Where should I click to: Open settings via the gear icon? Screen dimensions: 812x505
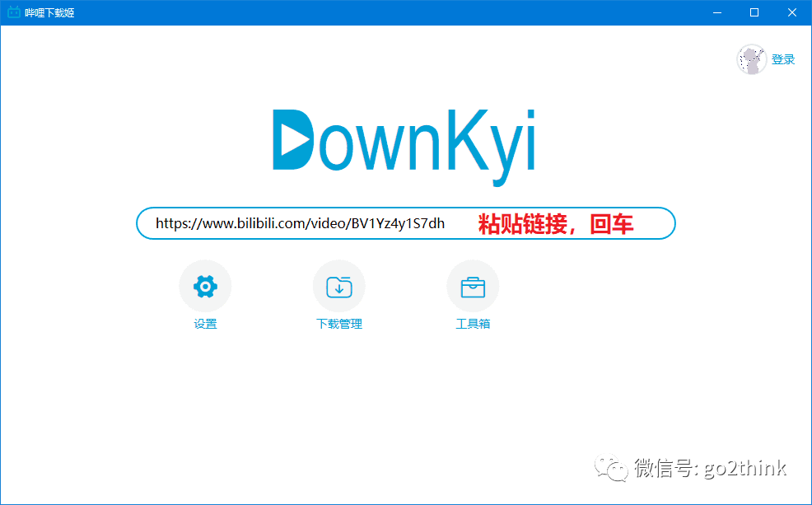[x=205, y=287]
